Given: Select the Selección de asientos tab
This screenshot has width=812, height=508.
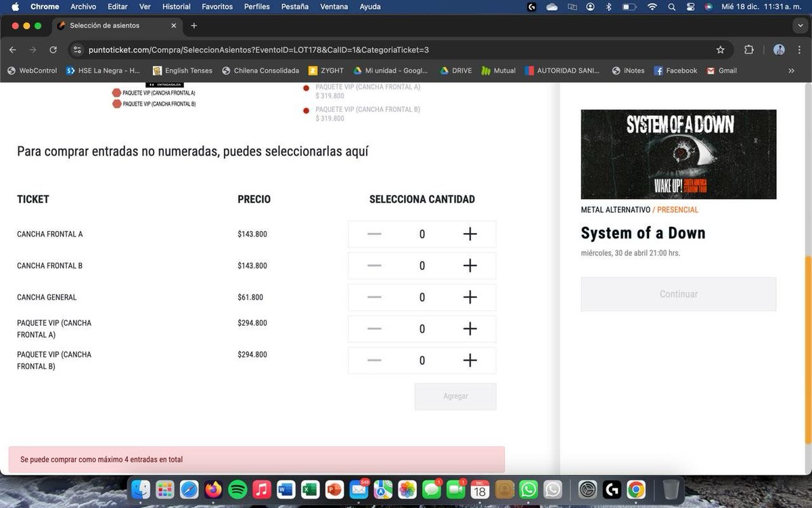Looking at the screenshot, I should click(x=117, y=26).
